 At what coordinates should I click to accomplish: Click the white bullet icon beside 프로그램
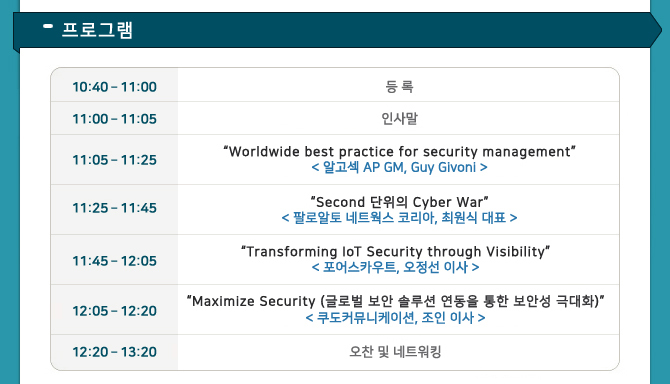pos(48,26)
